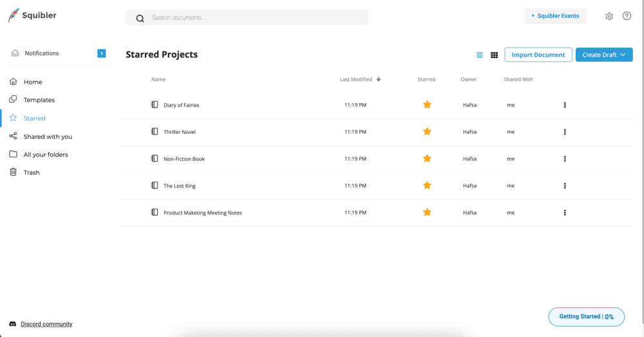This screenshot has width=644, height=337.
Task: Open more options for The Lost King
Action: tap(565, 186)
